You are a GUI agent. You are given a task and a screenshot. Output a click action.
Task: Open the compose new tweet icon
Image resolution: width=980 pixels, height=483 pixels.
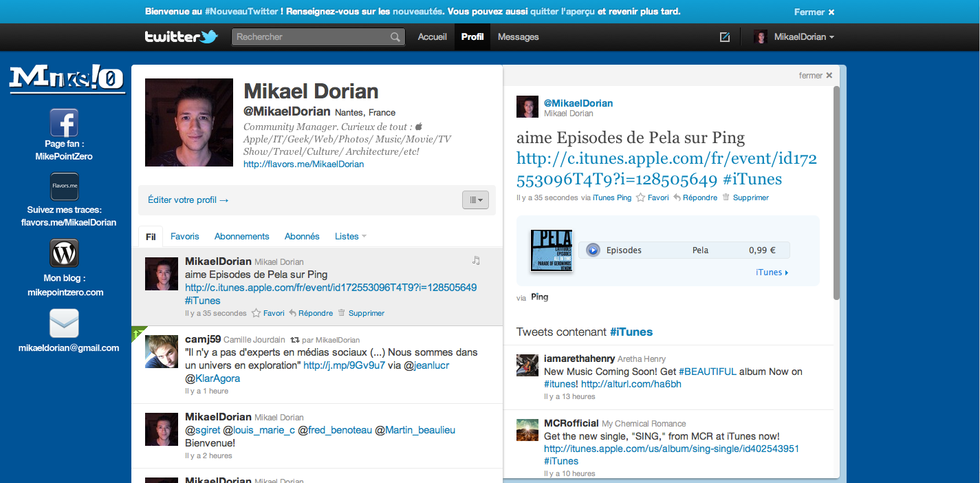(x=724, y=37)
